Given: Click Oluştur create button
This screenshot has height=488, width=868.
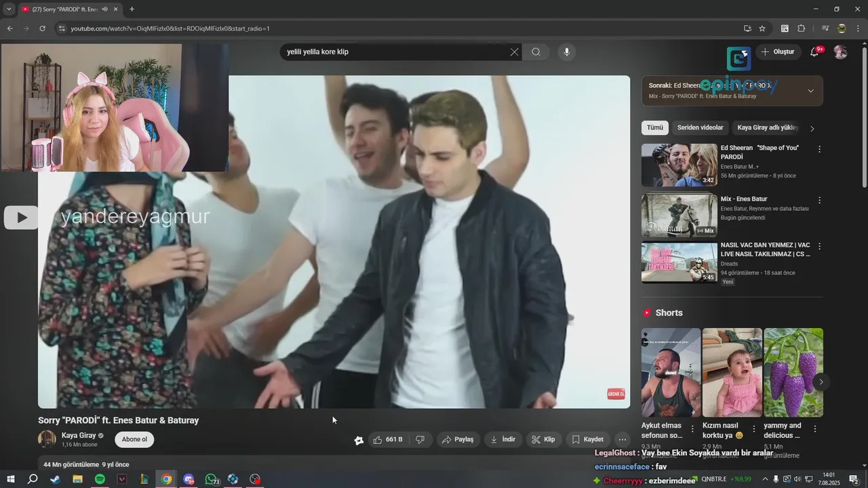Looking at the screenshot, I should click(x=778, y=52).
